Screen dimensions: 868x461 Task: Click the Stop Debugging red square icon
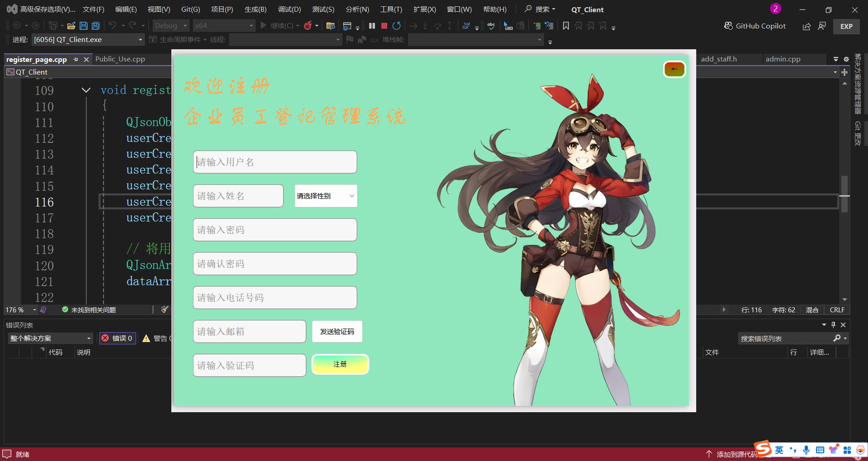(384, 26)
